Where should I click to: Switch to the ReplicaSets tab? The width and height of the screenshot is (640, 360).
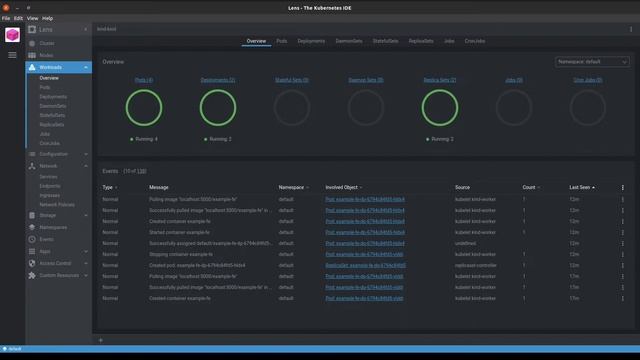coord(421,41)
